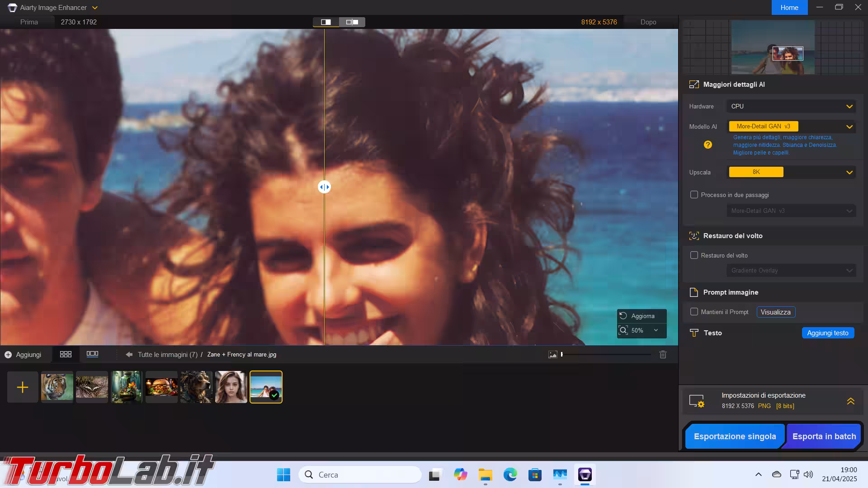Image resolution: width=868 pixels, height=488 pixels.
Task: Switch to side-by-side compare view icon
Action: tap(352, 22)
